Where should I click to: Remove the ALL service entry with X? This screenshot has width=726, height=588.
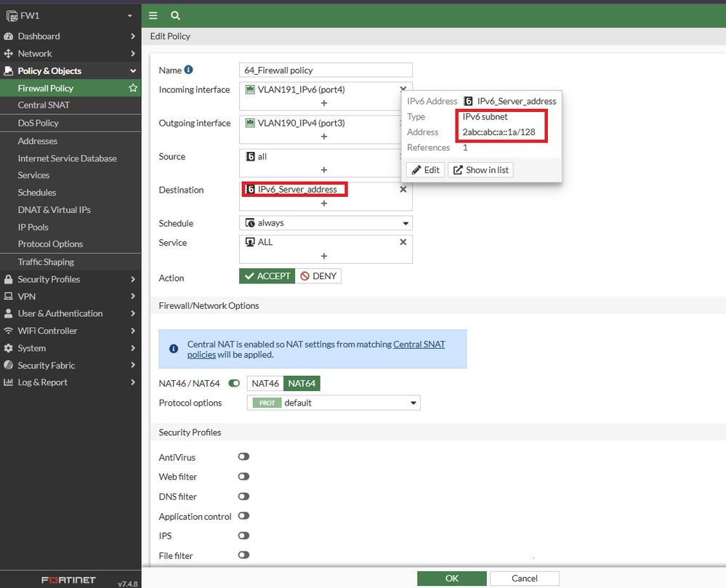[403, 242]
